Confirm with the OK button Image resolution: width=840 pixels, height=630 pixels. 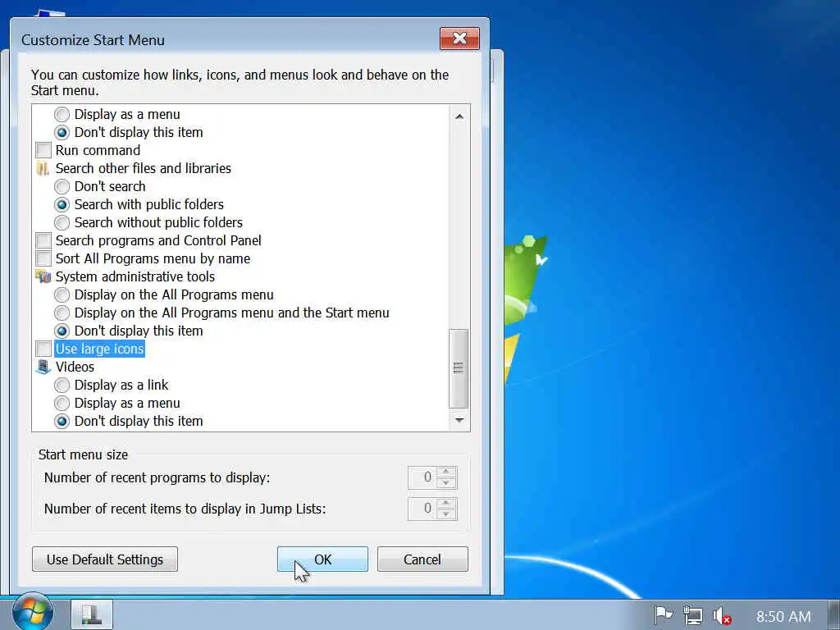(322, 559)
